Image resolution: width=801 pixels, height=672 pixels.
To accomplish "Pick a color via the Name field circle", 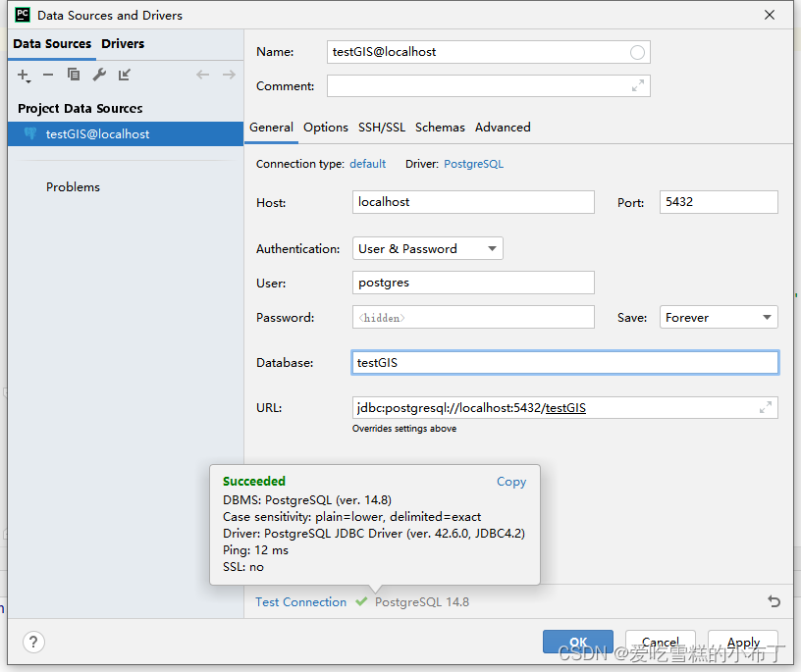I will tap(637, 52).
